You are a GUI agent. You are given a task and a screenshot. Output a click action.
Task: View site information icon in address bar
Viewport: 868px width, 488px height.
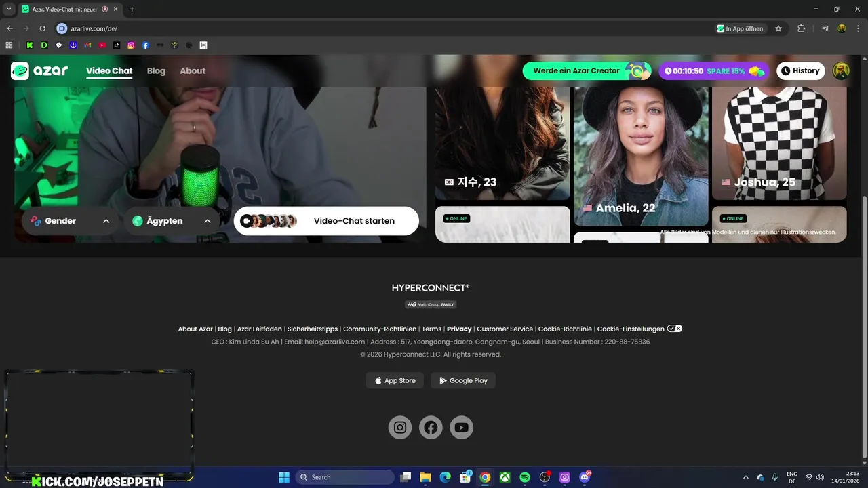(x=62, y=28)
